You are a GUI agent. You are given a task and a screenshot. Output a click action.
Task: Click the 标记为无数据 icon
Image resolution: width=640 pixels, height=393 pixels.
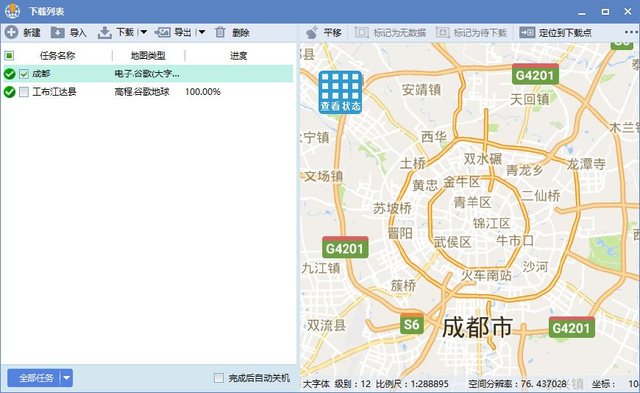coord(362,32)
